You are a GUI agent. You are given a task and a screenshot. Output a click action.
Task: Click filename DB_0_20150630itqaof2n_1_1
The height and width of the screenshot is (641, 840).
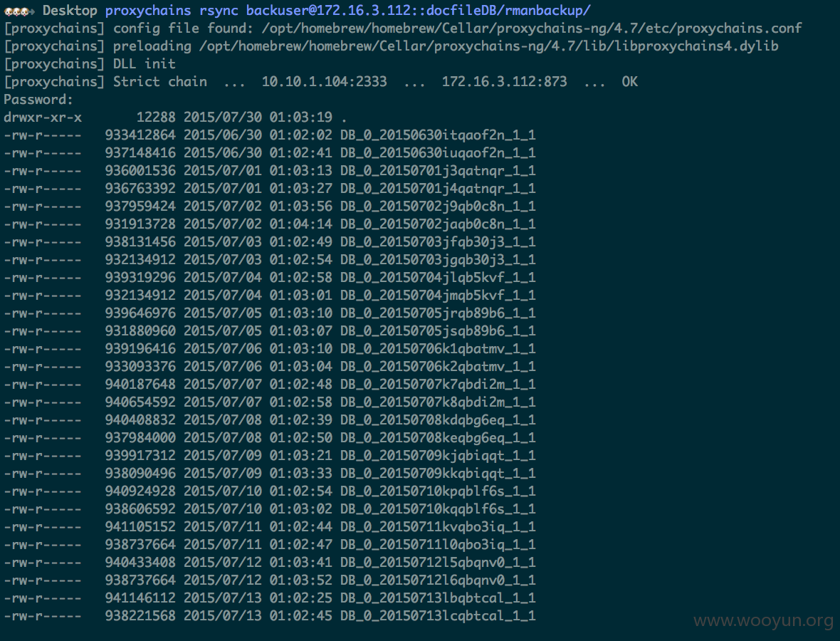tap(438, 135)
